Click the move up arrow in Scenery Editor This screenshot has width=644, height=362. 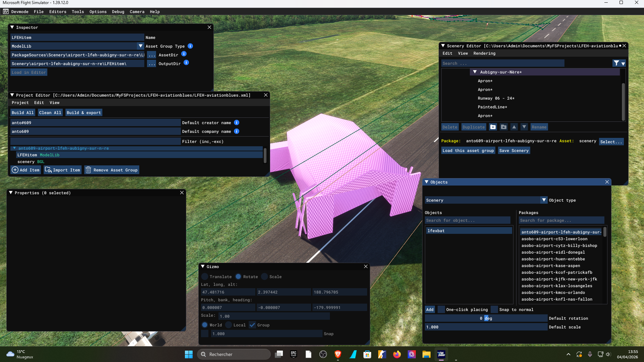click(x=514, y=127)
